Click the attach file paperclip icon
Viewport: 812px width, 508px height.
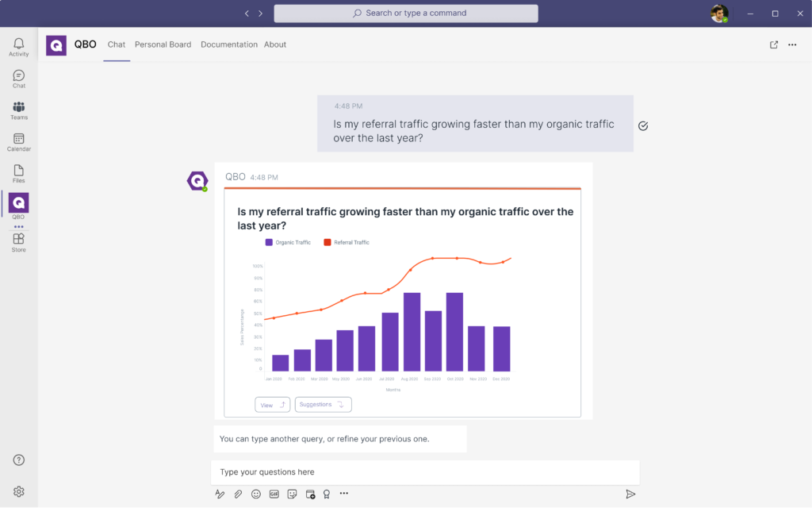[238, 494]
